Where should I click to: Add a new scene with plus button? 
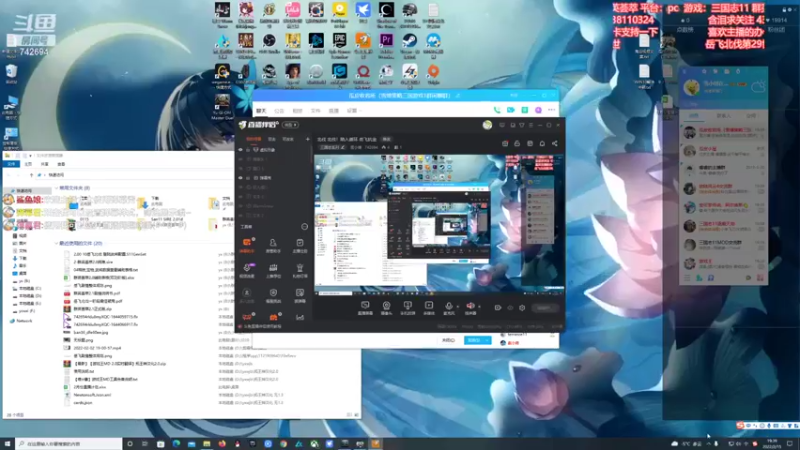point(307,139)
